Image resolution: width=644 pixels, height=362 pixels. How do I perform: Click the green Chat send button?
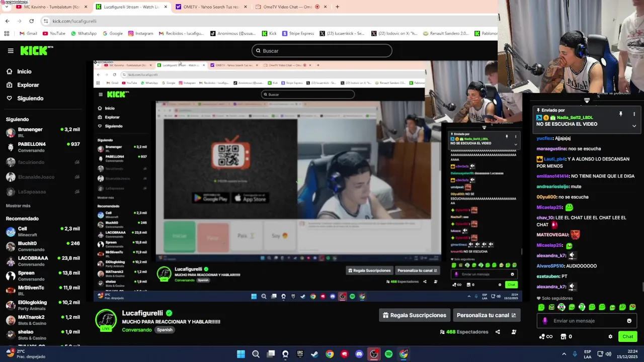(x=628, y=337)
